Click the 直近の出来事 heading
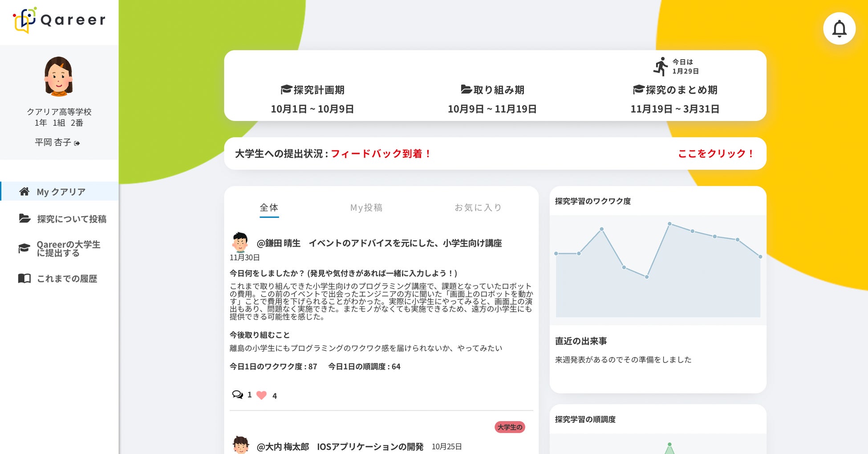 (x=581, y=341)
